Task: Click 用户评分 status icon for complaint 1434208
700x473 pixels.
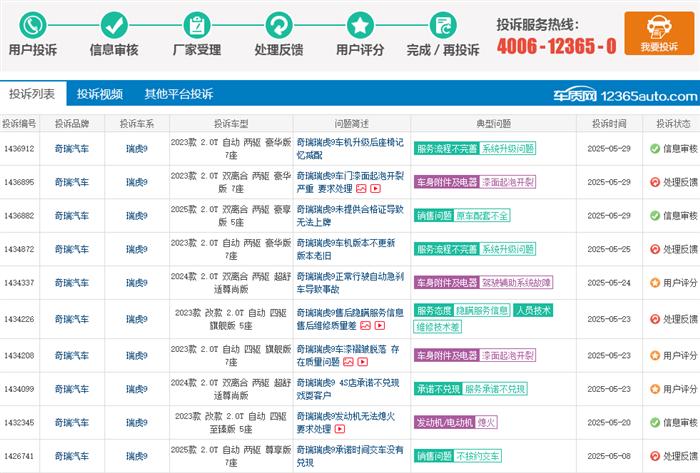Action: [x=655, y=355]
